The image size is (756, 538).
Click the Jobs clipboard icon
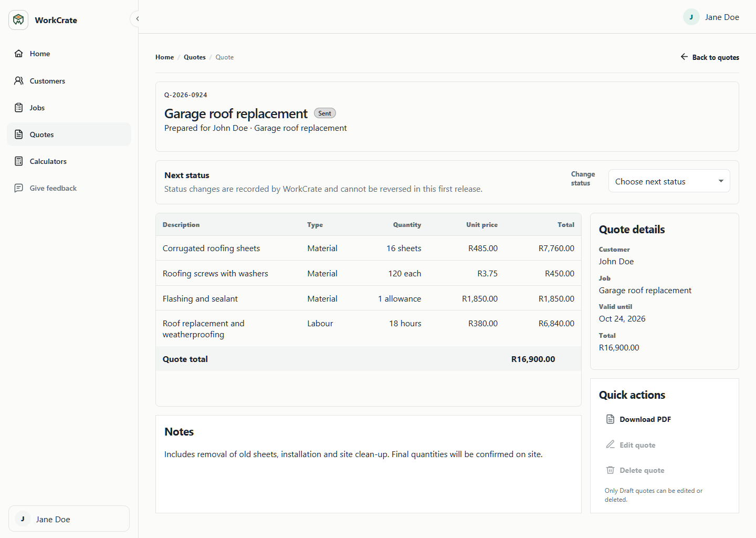19,108
